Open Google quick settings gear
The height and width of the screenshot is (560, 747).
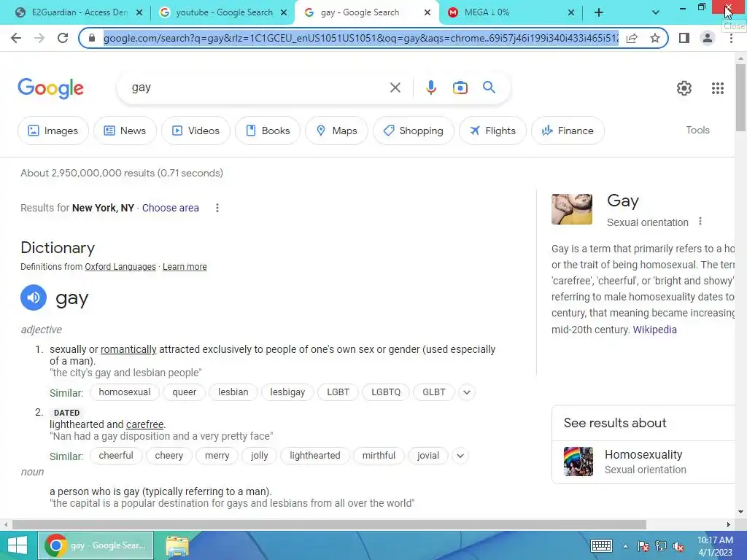point(684,88)
